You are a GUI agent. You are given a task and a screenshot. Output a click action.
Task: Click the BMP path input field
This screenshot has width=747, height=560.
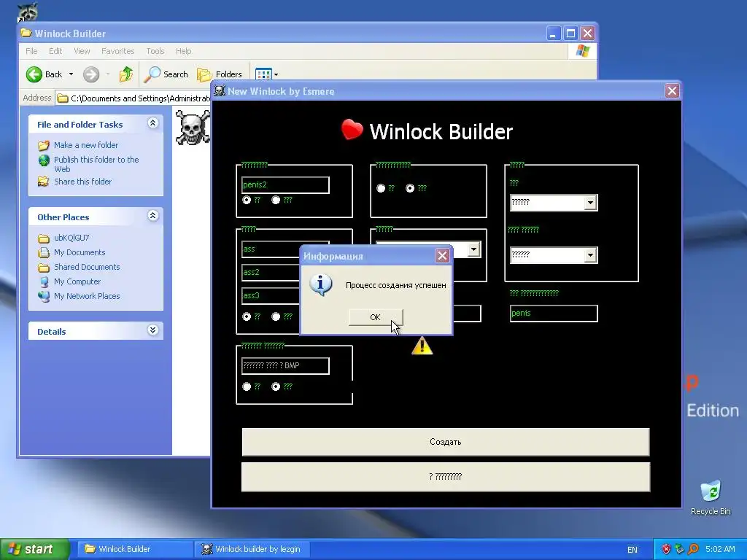pos(285,366)
